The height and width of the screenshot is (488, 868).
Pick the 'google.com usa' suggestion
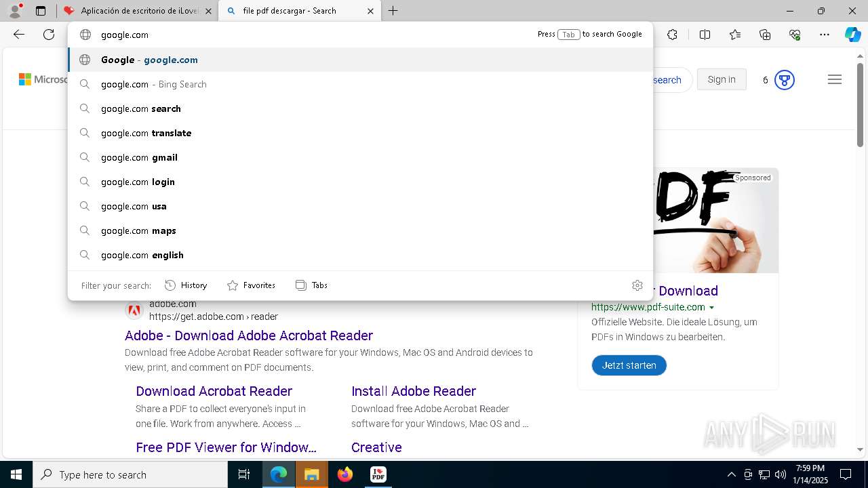(x=360, y=206)
